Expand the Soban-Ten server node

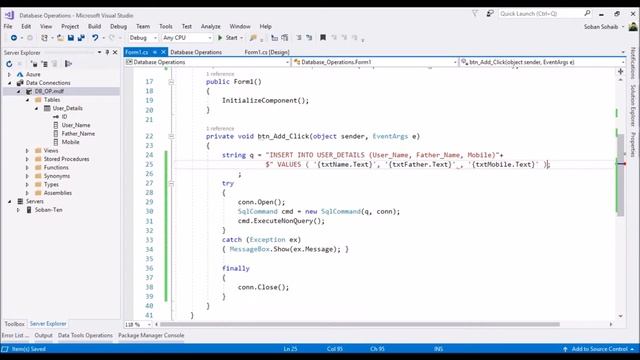pos(18,210)
